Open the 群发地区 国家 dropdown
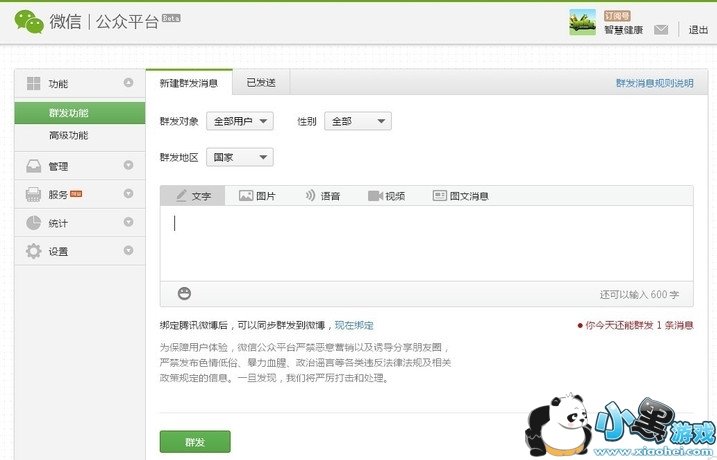This screenshot has width=717, height=460. click(240, 157)
